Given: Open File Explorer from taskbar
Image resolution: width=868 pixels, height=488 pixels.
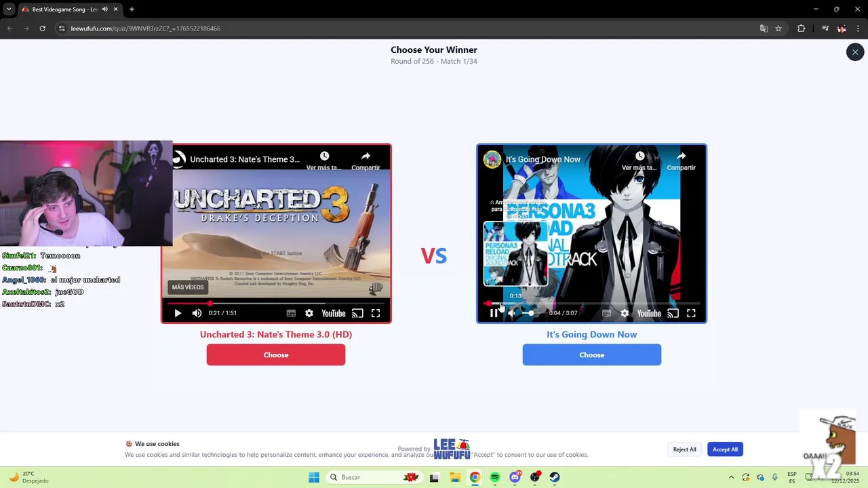Looking at the screenshot, I should point(454,477).
